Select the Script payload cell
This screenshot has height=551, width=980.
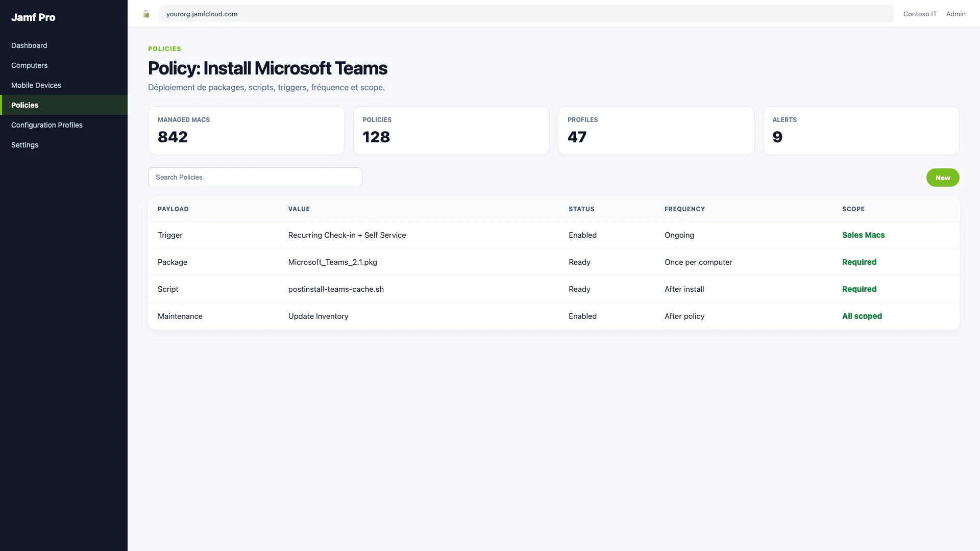(x=168, y=289)
